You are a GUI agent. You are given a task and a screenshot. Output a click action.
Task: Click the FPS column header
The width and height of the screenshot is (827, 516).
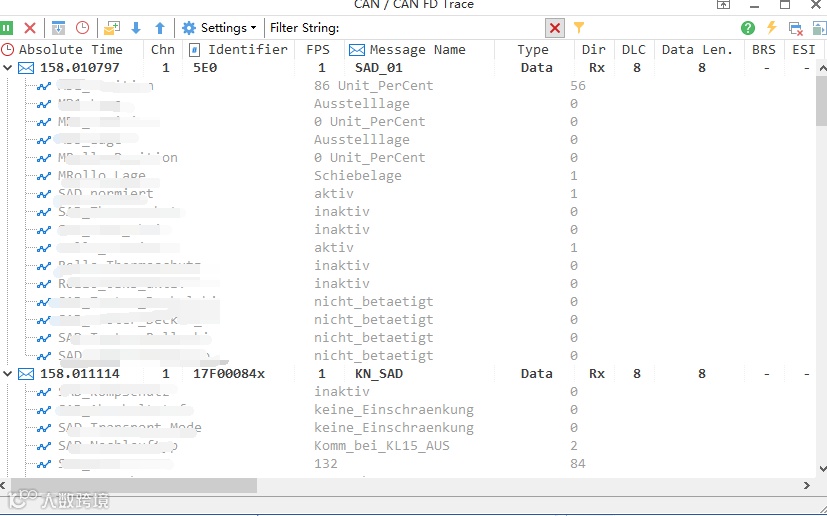tap(318, 50)
